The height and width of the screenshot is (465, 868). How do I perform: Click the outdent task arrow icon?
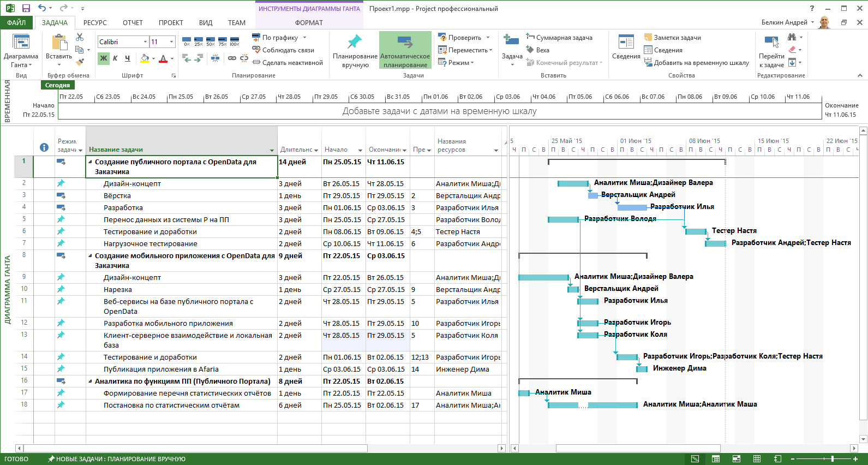187,58
